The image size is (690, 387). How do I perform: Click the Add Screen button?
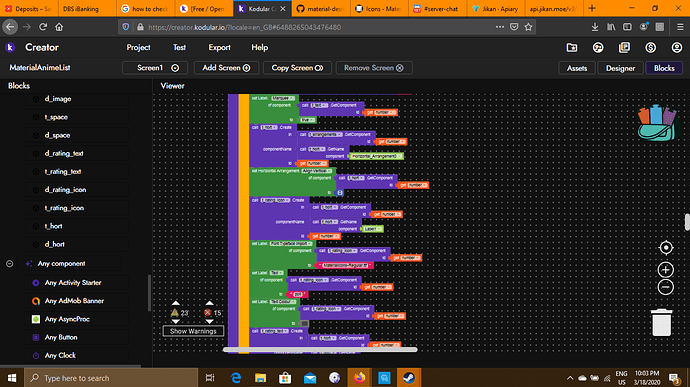click(x=226, y=68)
